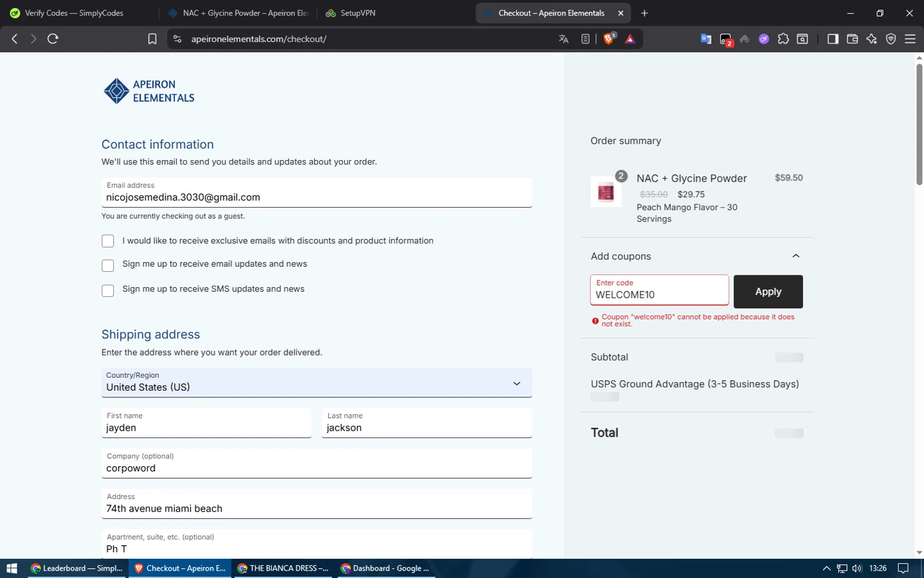924x578 pixels.
Task: Reload the checkout page
Action: tap(53, 39)
